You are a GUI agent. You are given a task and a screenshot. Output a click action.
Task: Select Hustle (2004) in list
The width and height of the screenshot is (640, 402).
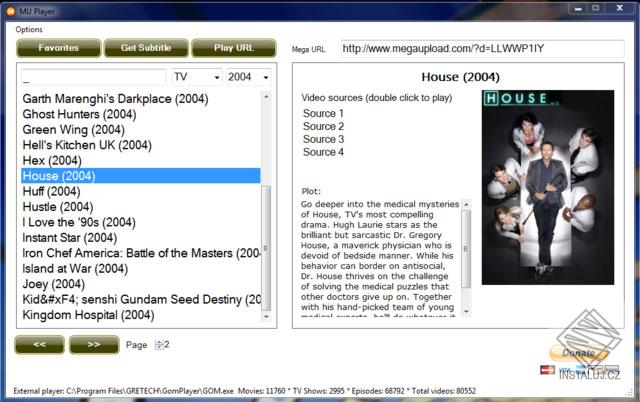click(x=141, y=207)
